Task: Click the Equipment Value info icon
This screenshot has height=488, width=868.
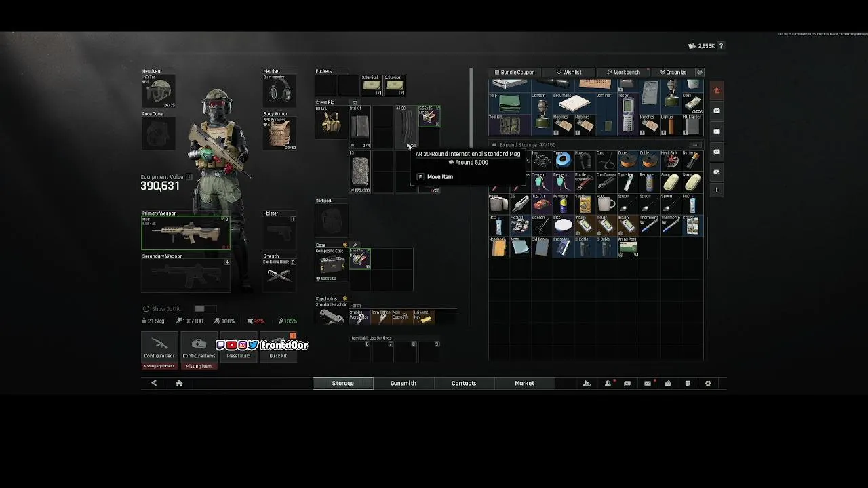Action: coord(189,177)
